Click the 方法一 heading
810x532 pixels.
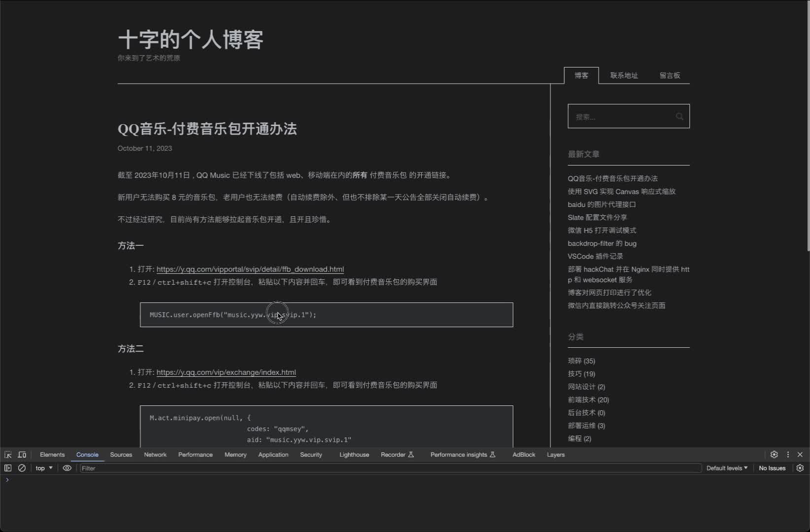[x=131, y=245]
